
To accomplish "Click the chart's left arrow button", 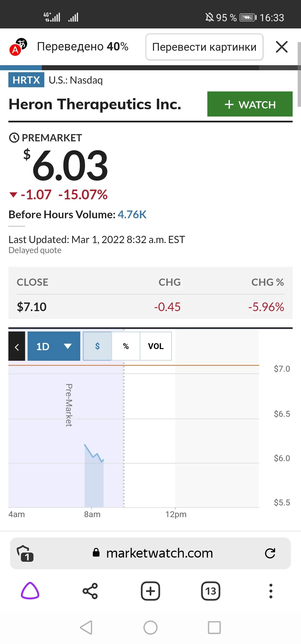I will pyautogui.click(x=17, y=346).
